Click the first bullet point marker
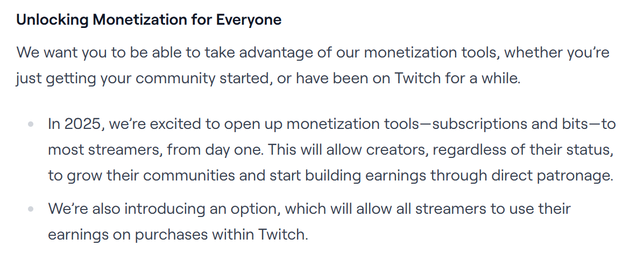The height and width of the screenshot is (253, 644). pyautogui.click(x=31, y=124)
